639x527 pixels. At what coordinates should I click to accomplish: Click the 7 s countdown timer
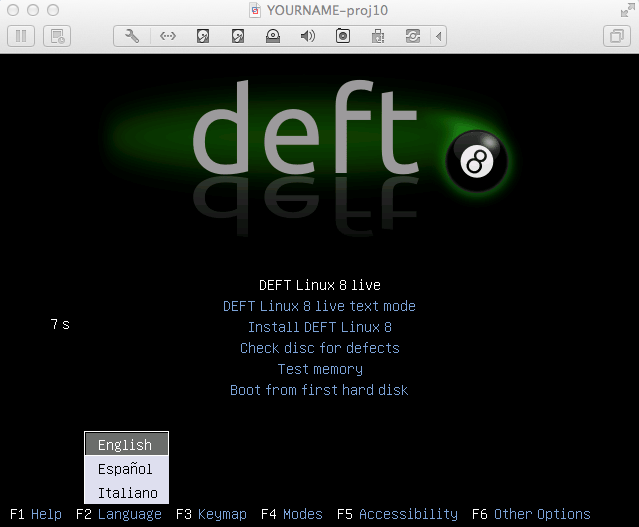pos(60,324)
